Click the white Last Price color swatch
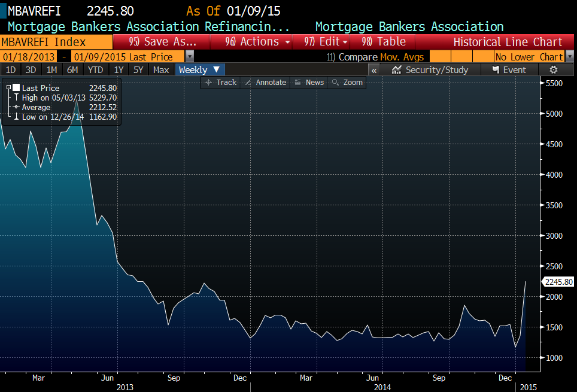The width and height of the screenshot is (577, 392). coord(16,88)
